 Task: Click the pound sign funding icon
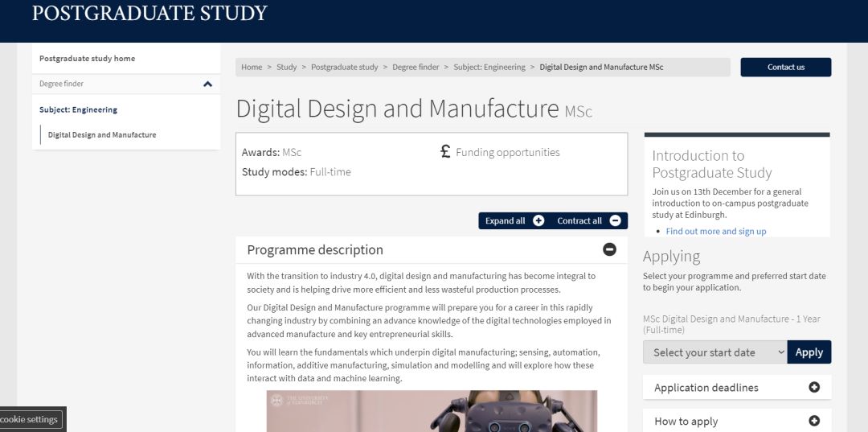click(445, 151)
